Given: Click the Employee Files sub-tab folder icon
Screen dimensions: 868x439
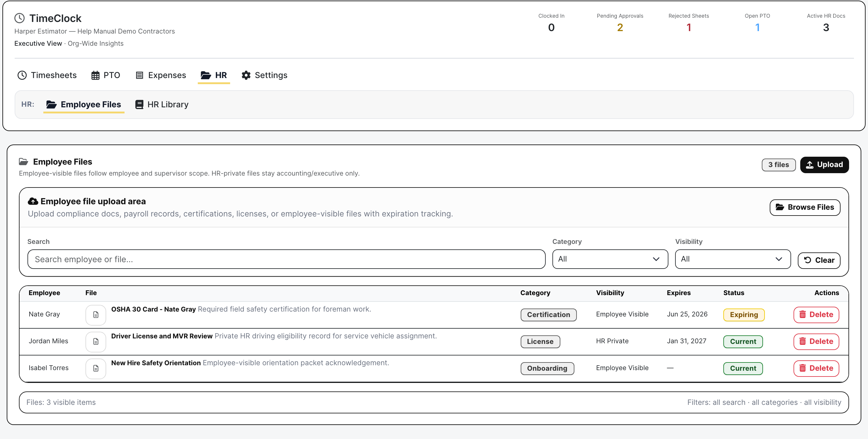Looking at the screenshot, I should [x=51, y=104].
